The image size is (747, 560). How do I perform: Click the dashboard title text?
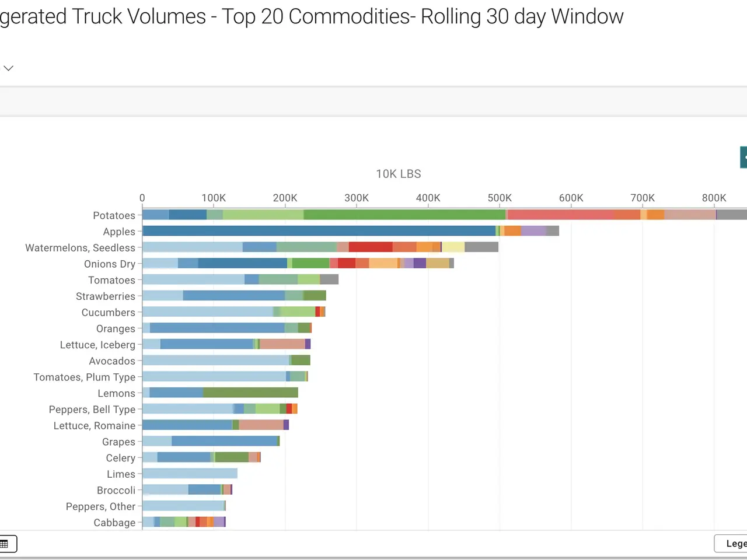coord(312,16)
